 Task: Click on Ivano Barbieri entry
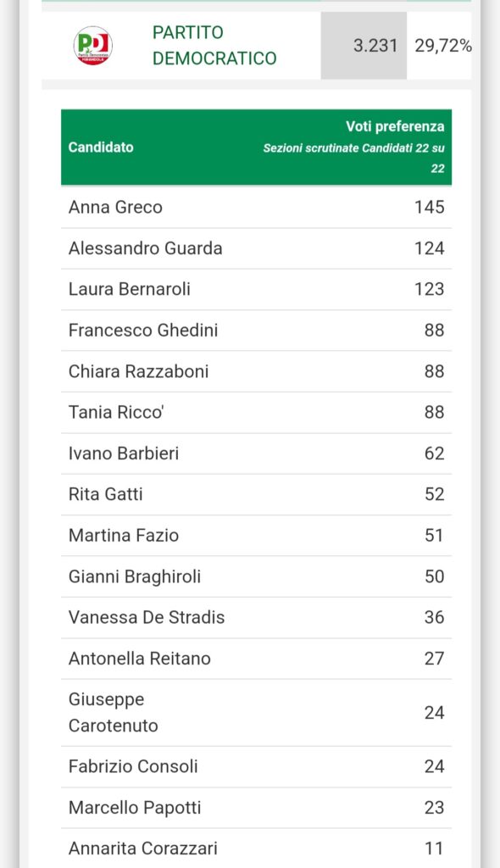pos(257,453)
